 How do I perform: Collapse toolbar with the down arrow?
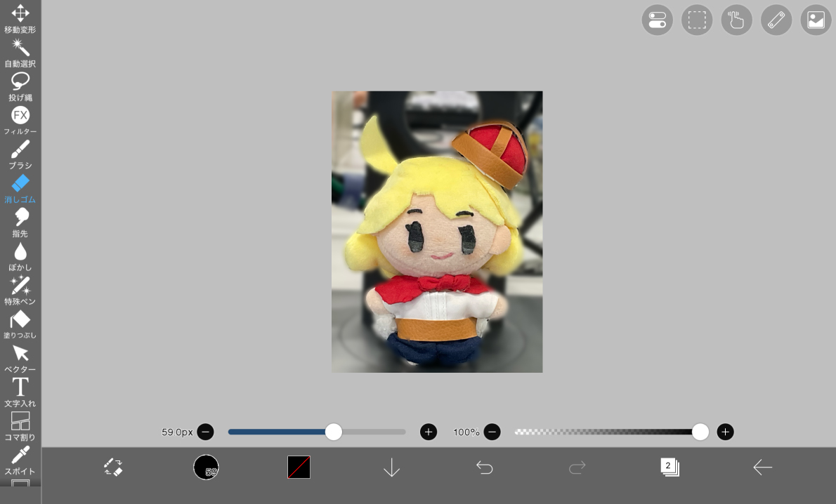pyautogui.click(x=391, y=467)
